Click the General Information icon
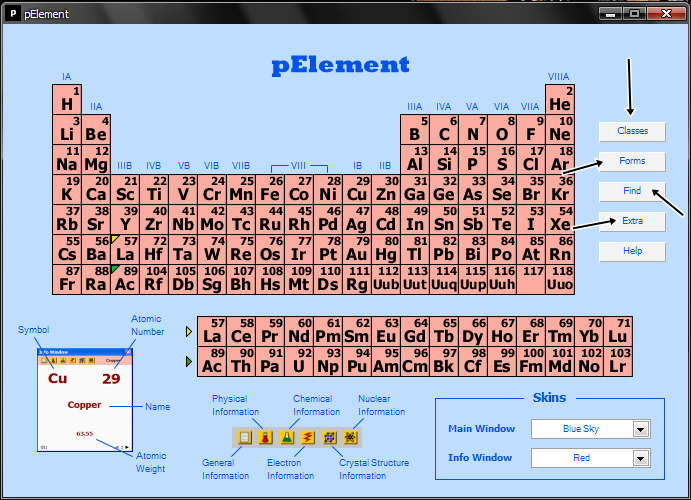This screenshot has height=500, width=691. coord(245,437)
